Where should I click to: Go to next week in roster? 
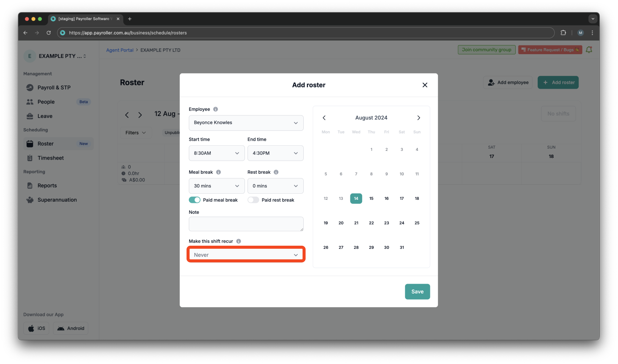[140, 115]
